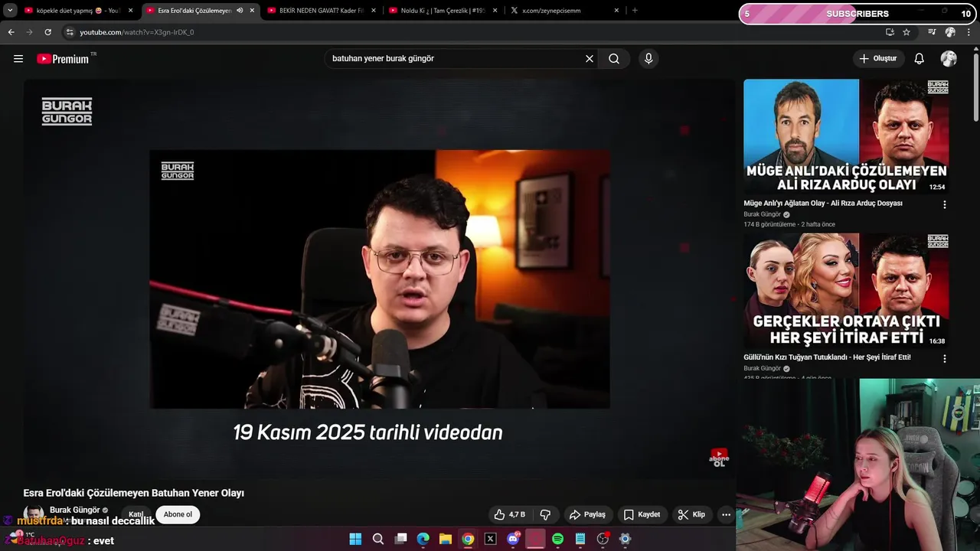Open YouTube notifications bell
The image size is (980, 551).
click(x=920, y=59)
